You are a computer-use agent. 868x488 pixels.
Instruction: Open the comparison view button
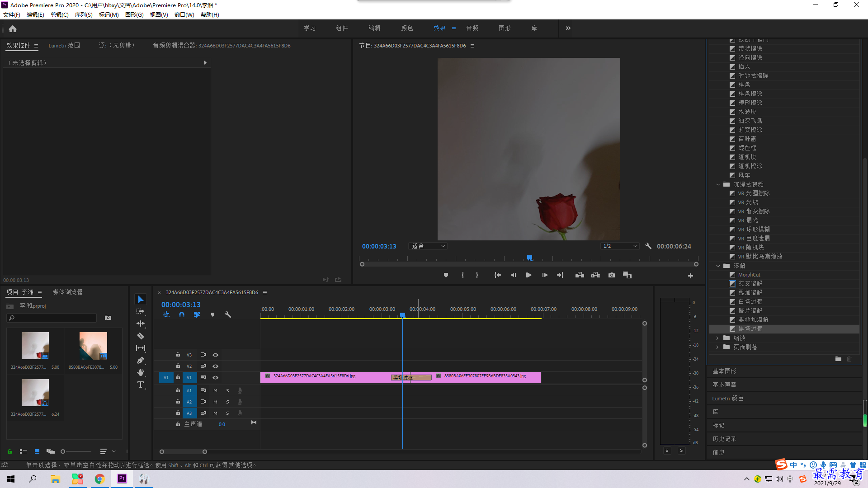click(x=627, y=275)
